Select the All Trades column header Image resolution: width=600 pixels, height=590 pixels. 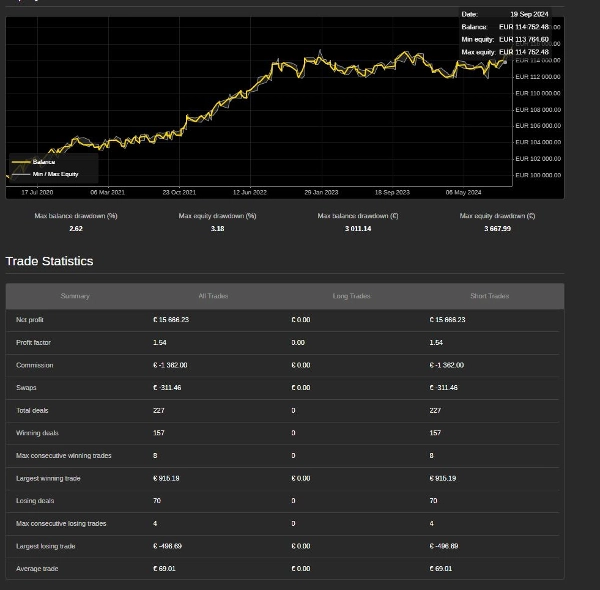213,296
